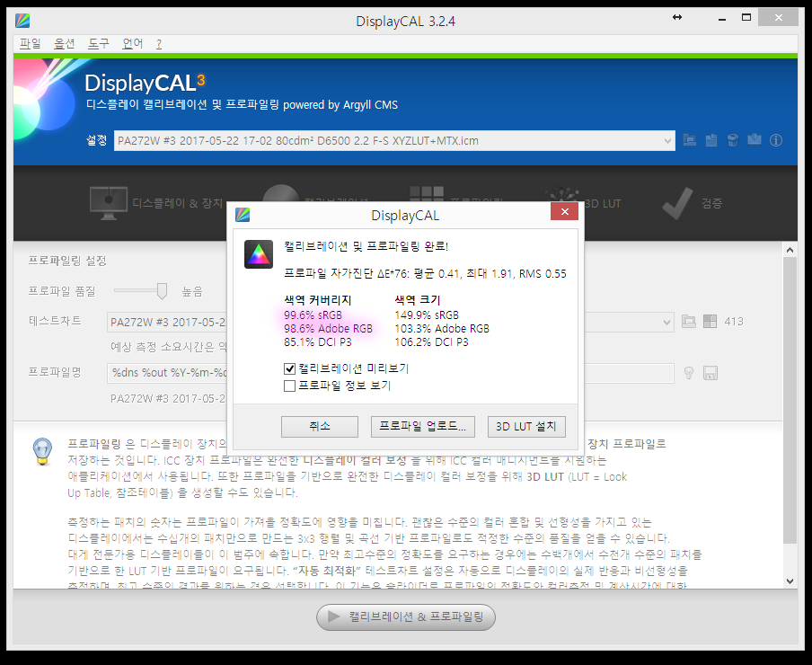This screenshot has width=812, height=665.
Task: Click the testchart editor grid icon
Action: coord(710,322)
